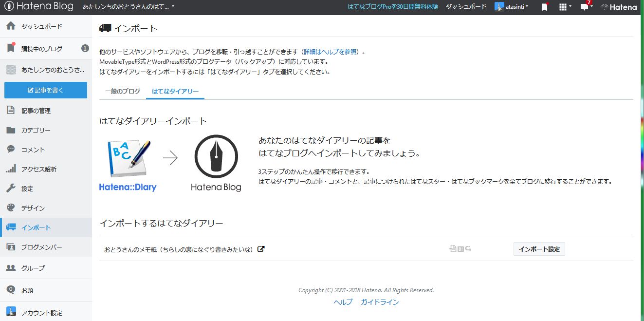Click the unread count badge on 購読中のブログ
The height and width of the screenshot is (321, 644).
pos(85,48)
